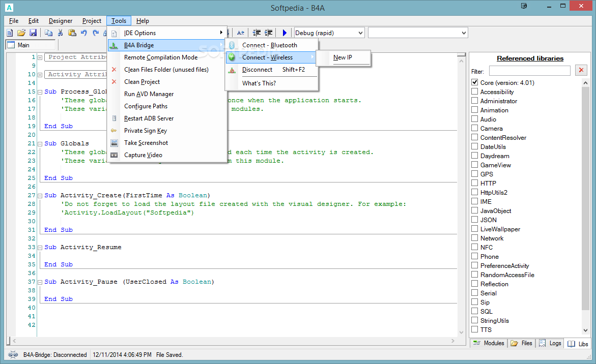The height and width of the screenshot is (364, 596).
Task: Click the Restart ADB Server icon
Action: click(x=114, y=118)
